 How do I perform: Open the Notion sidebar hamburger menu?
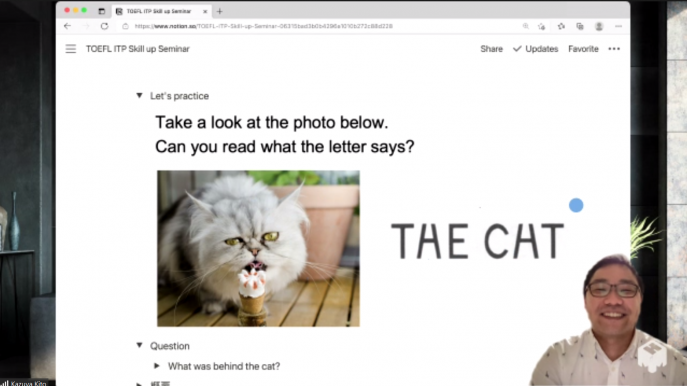[71, 49]
